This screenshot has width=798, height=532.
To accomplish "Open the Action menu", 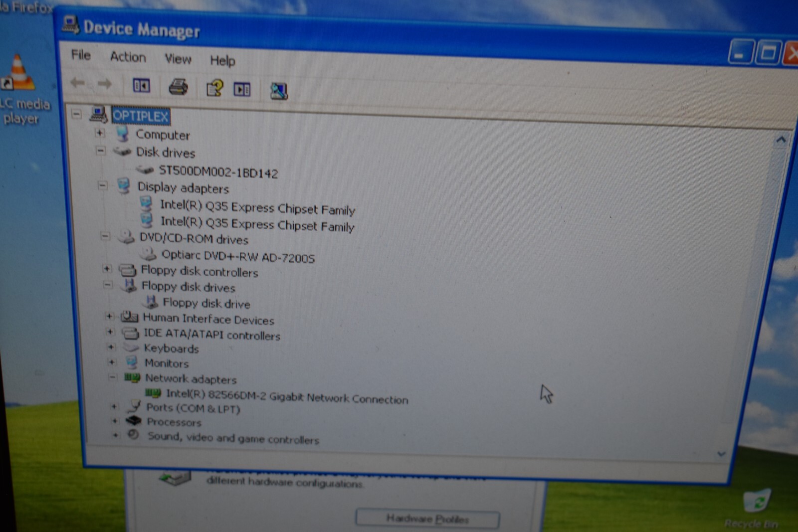I will coord(128,57).
